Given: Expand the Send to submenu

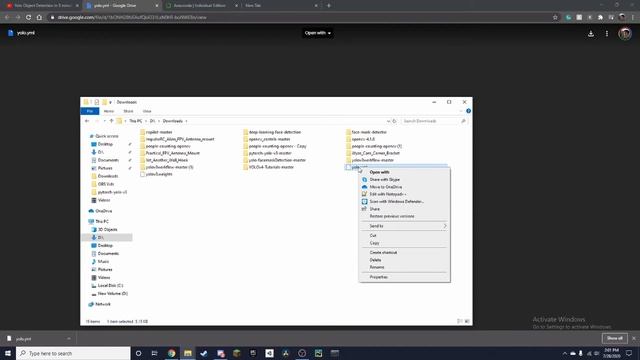Looking at the screenshot, I should coord(404,226).
